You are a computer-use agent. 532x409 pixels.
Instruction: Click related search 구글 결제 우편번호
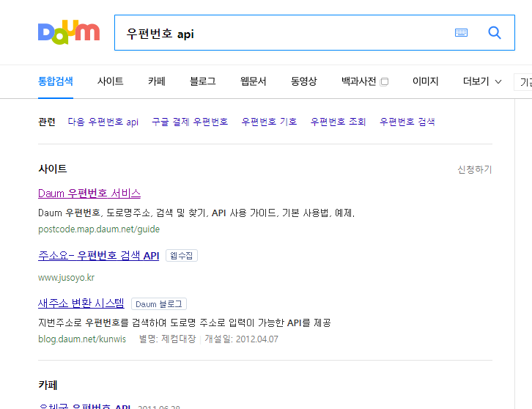pos(190,122)
